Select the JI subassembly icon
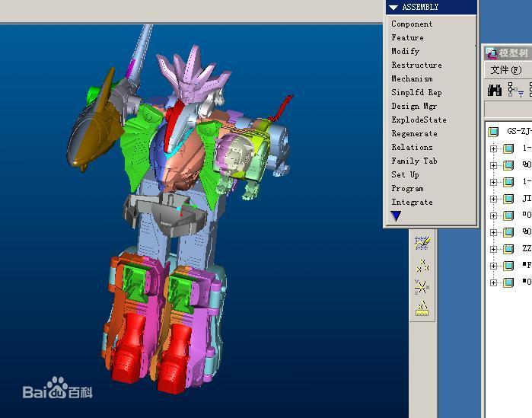532x418 pixels. [x=508, y=199]
